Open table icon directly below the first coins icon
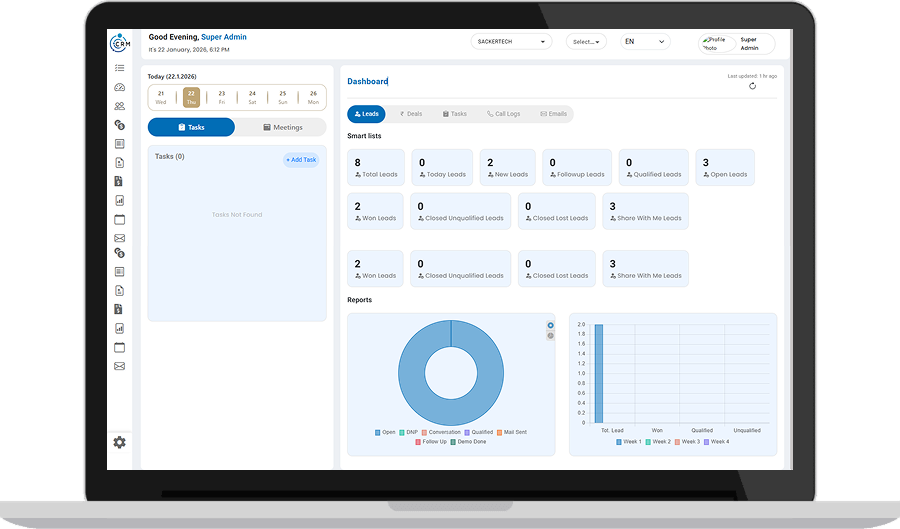The image size is (900, 529). pos(119,144)
